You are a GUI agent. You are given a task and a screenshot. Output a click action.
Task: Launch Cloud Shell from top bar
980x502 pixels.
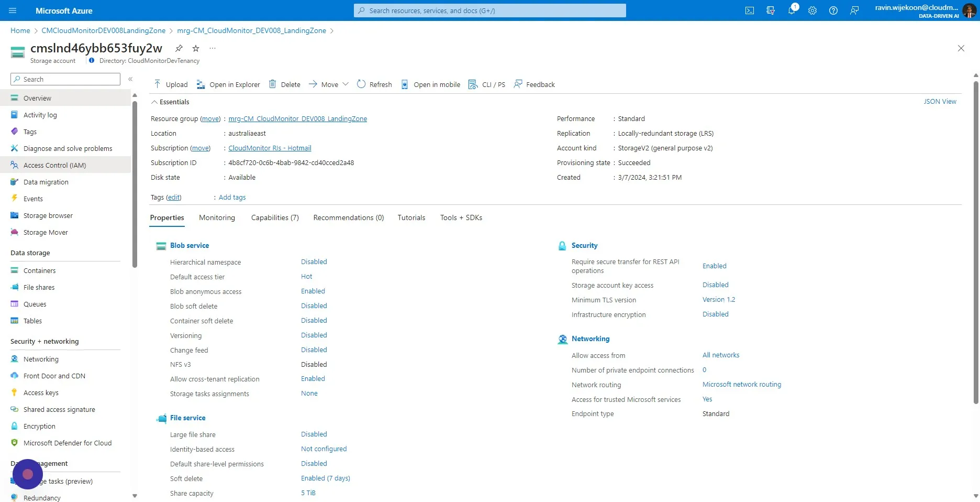[x=750, y=10]
